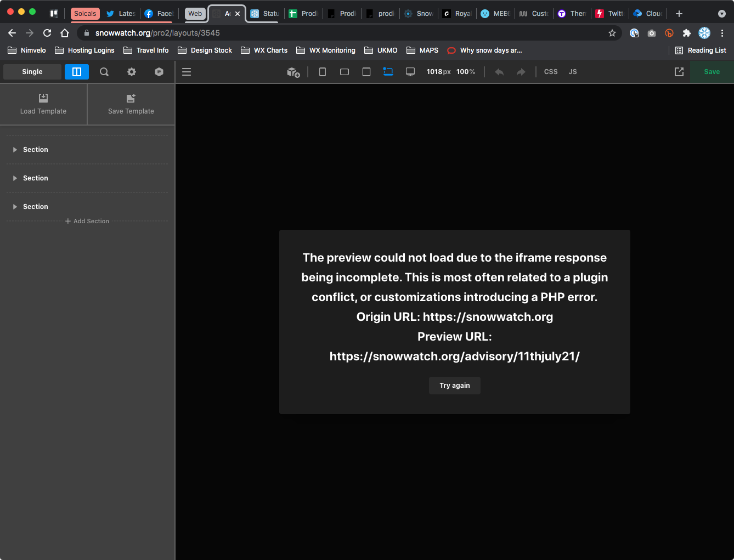
Task: Open the hamburger menu icon
Action: tap(187, 72)
